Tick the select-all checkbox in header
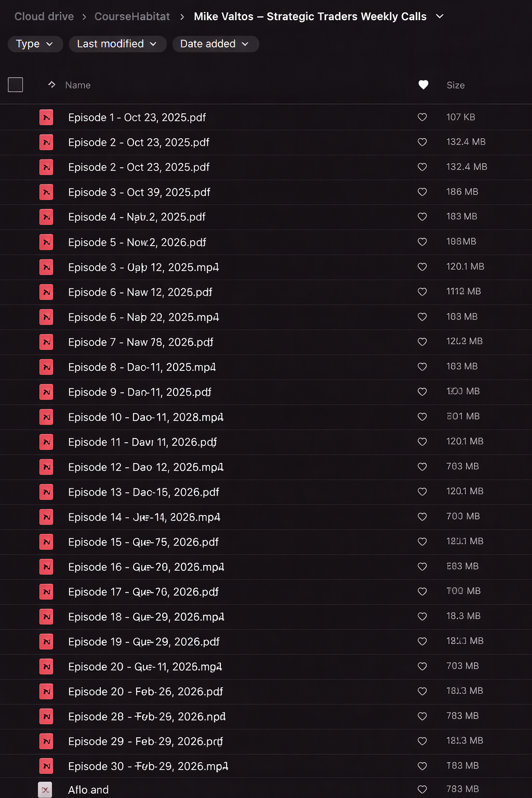This screenshot has height=798, width=532. (x=16, y=85)
